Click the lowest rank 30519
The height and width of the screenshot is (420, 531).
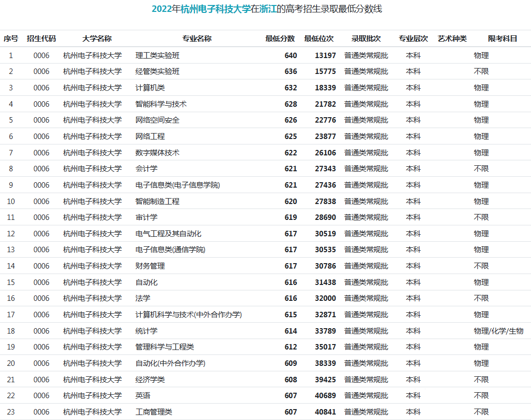[325, 233]
